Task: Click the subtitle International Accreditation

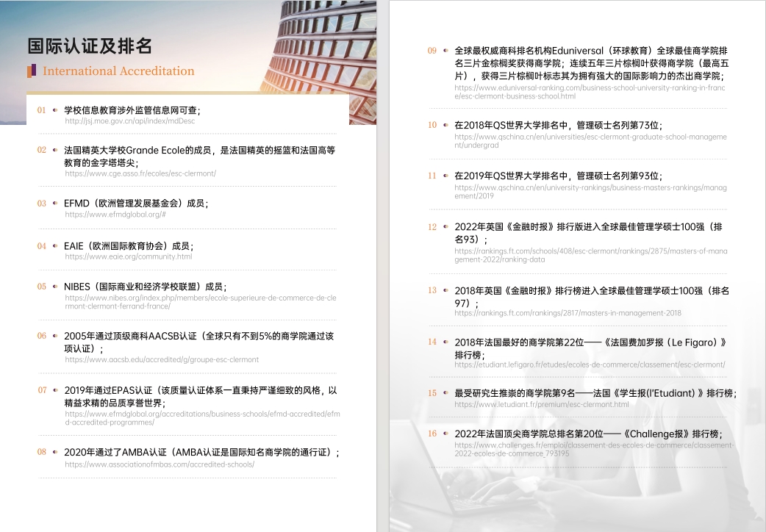Action: 118,71
